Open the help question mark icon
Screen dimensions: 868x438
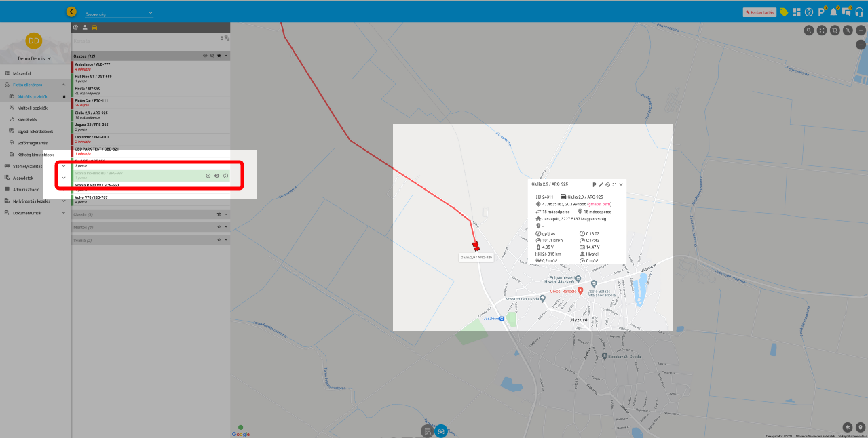(x=809, y=12)
